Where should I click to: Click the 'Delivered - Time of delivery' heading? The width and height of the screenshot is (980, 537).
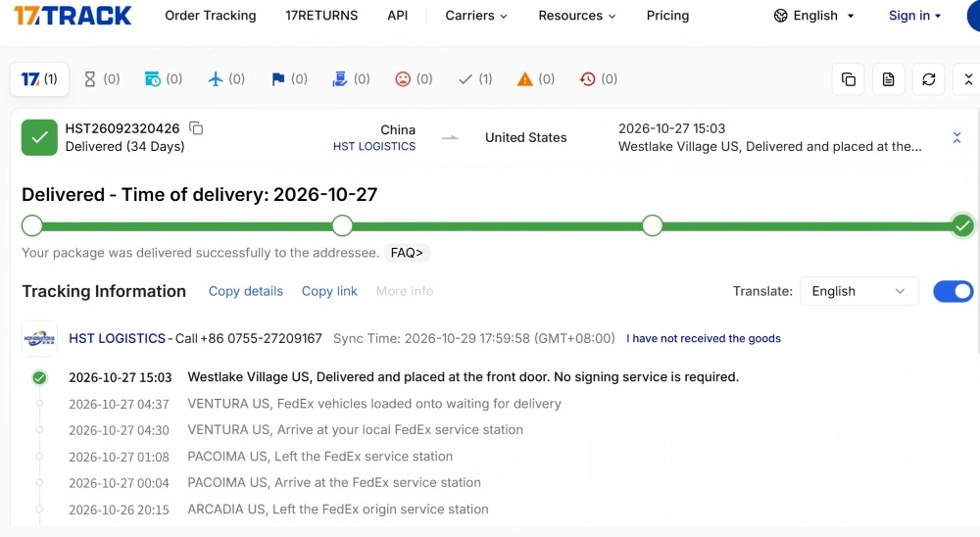[x=199, y=194]
